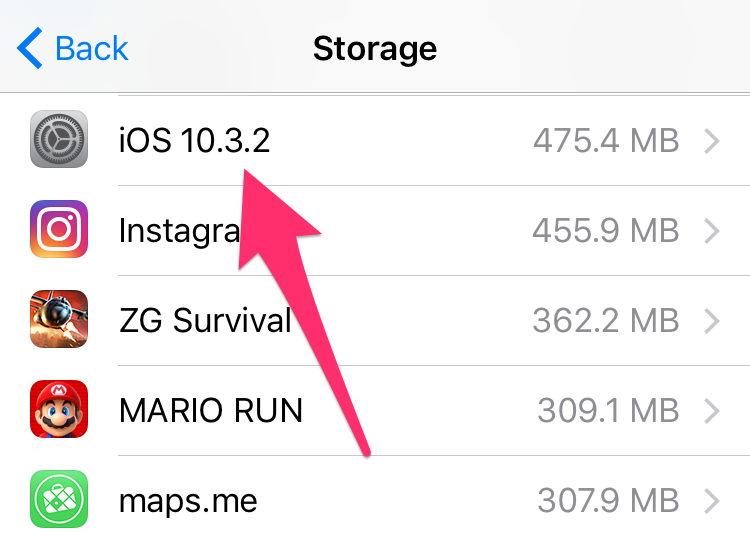The width and height of the screenshot is (750, 541).
Task: Open the MARIO RUN row chevron
Action: click(712, 410)
